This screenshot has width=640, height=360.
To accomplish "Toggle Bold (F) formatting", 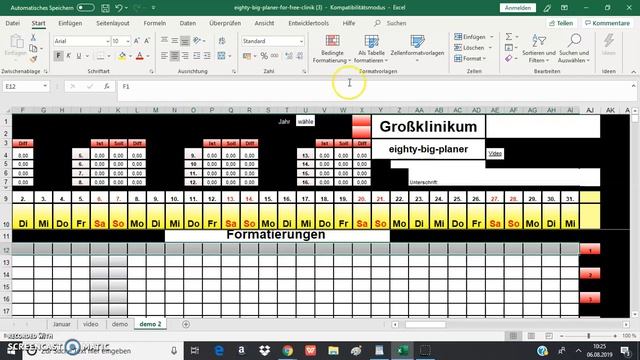I will [x=58, y=56].
